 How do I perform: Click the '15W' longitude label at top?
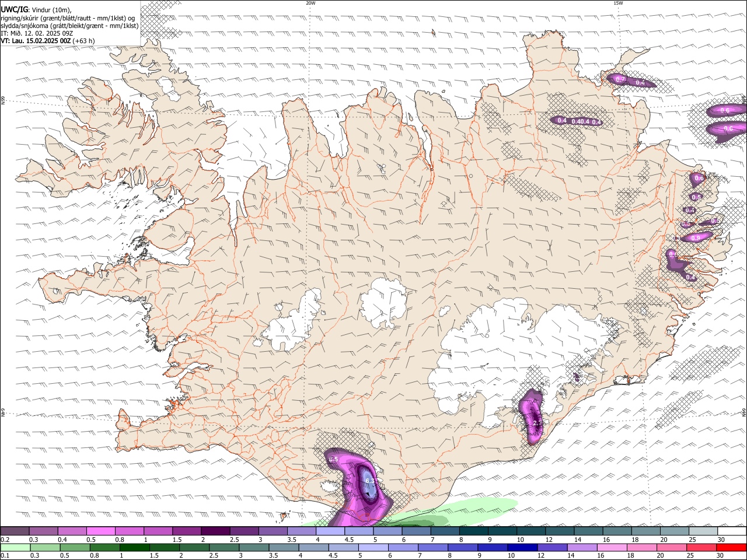[x=618, y=3]
